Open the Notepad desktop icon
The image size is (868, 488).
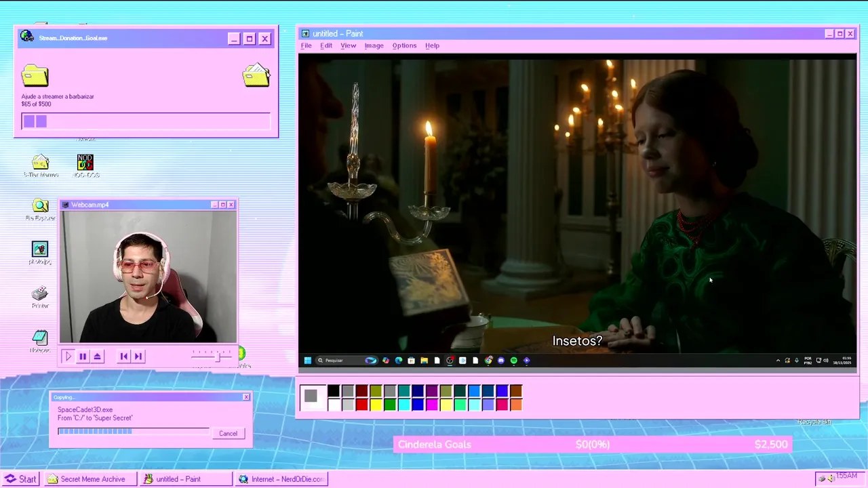40,340
